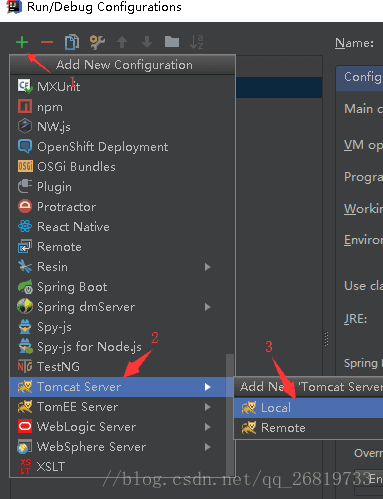Click the green plus Add Configuration icon
Viewport: 383px width, 499px height.
click(x=22, y=42)
